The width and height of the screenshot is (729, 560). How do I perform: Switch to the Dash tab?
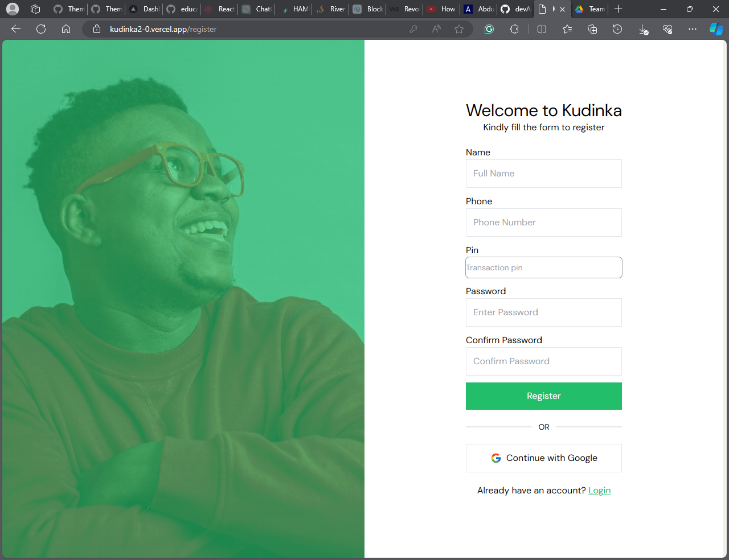144,9
